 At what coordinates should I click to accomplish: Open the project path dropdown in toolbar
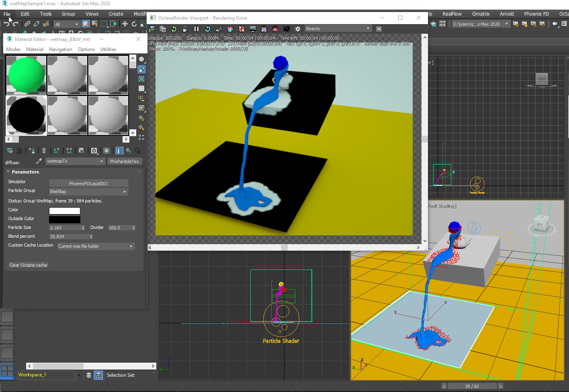click(x=481, y=24)
